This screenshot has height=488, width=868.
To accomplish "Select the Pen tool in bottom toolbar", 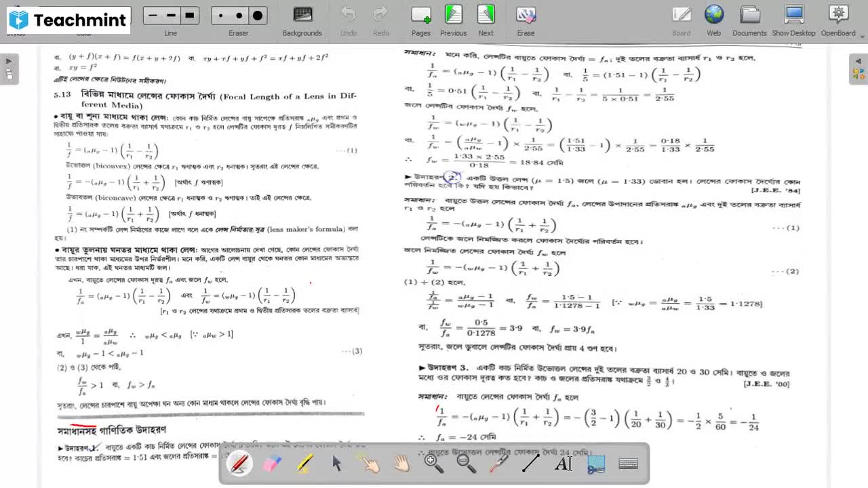I will point(239,464).
